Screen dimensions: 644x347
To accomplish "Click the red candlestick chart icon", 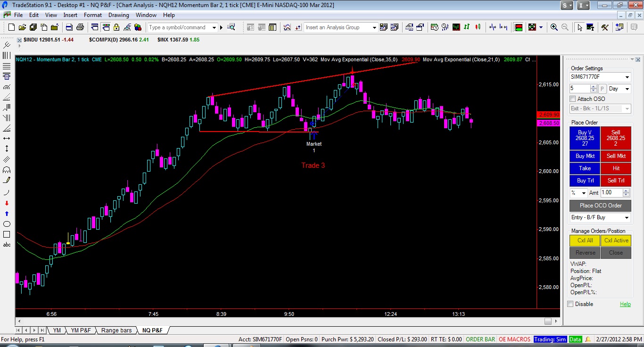I will coord(478,27).
